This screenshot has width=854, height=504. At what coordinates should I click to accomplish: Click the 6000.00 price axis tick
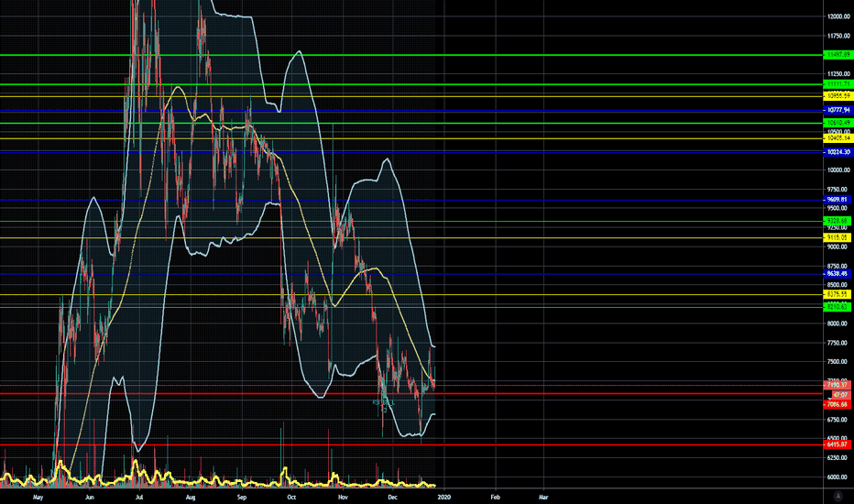[x=838, y=477]
